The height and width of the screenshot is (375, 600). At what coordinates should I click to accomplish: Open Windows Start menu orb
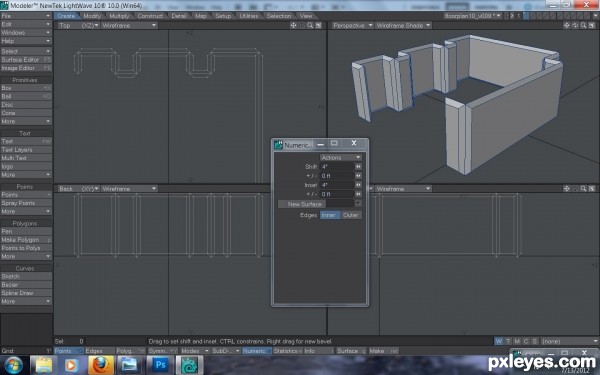[14, 365]
